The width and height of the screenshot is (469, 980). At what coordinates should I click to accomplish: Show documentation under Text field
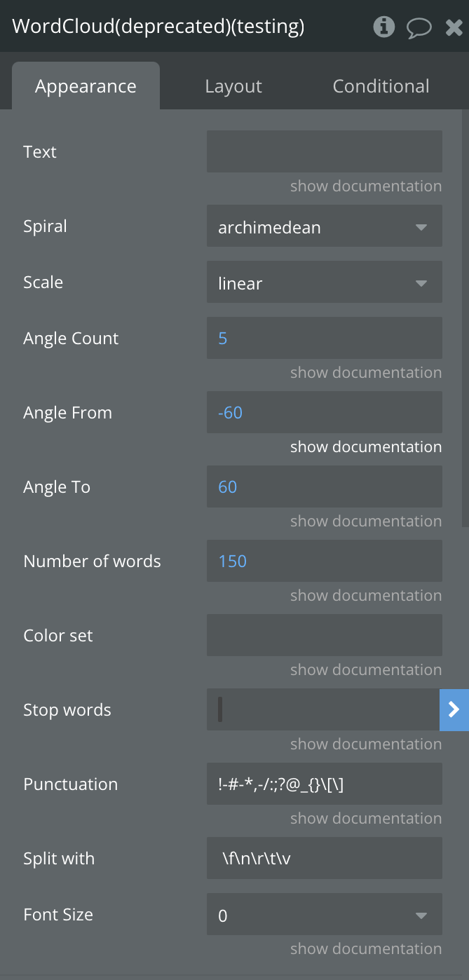(x=366, y=186)
